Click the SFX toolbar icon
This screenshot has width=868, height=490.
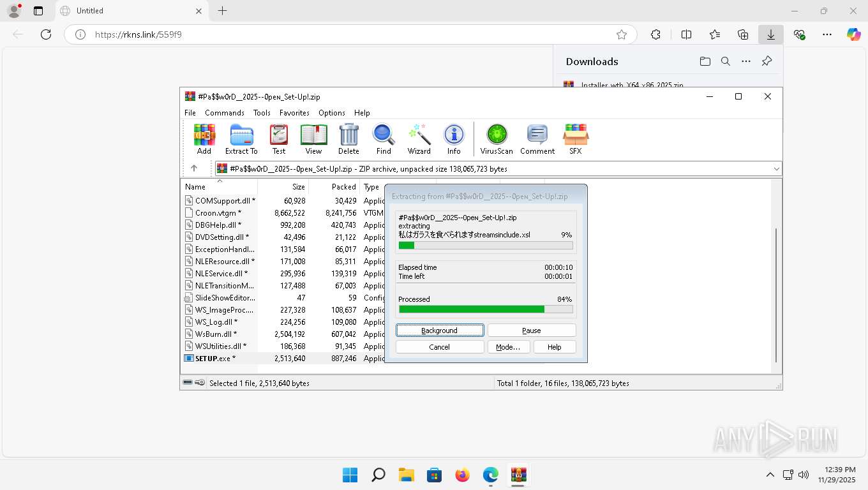(576, 139)
